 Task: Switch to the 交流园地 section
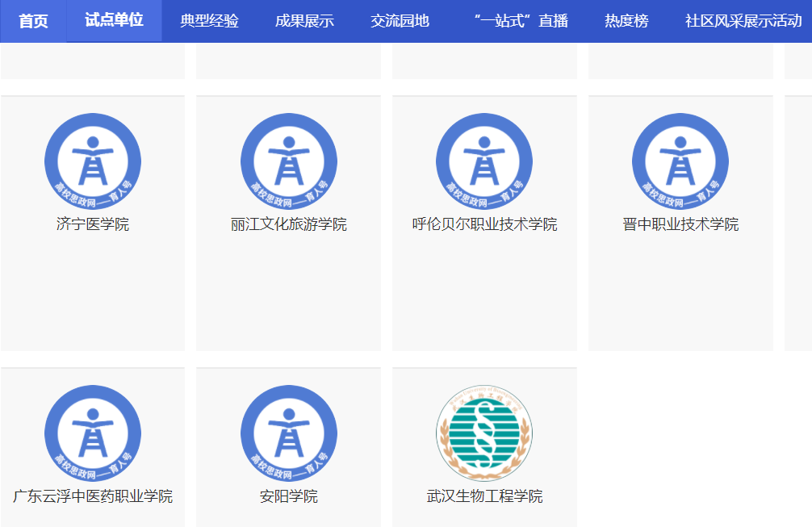[400, 21]
